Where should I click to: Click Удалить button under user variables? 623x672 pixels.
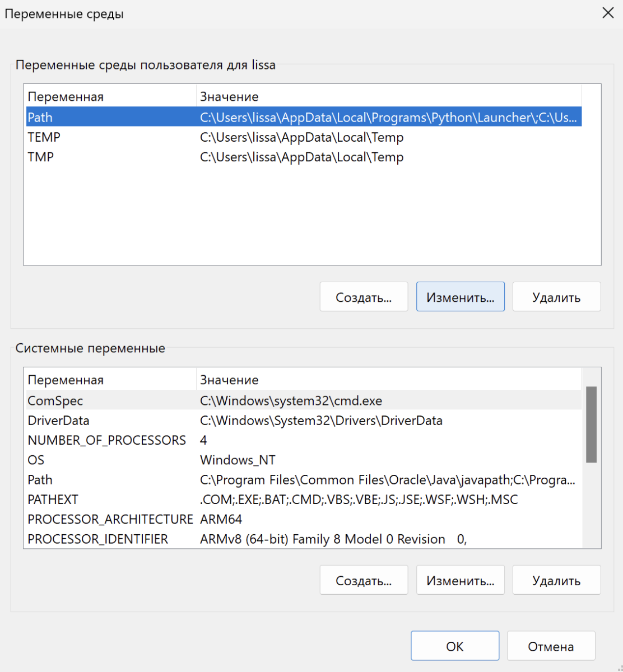tap(556, 297)
